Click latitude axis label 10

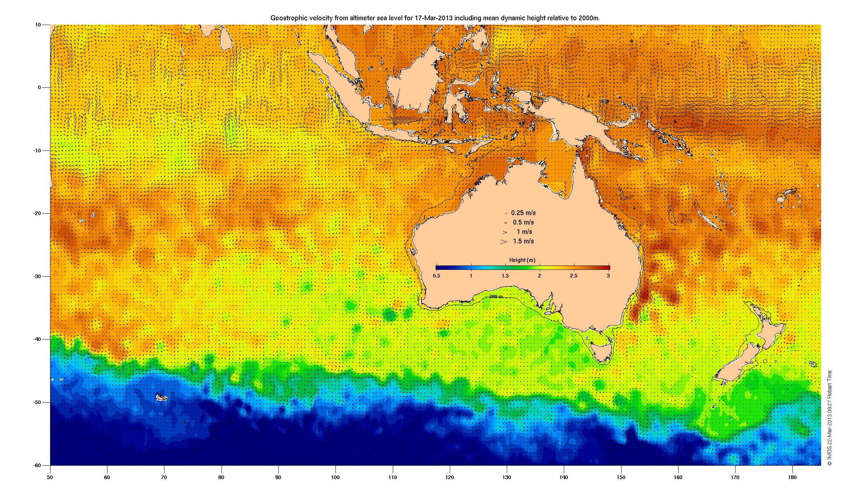point(38,25)
